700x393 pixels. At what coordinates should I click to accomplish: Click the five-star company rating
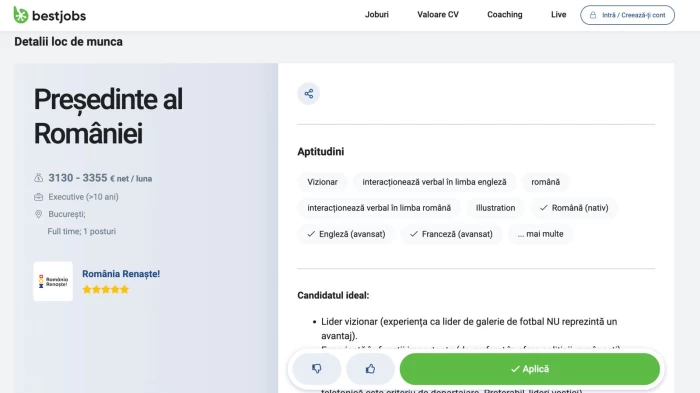pos(105,289)
